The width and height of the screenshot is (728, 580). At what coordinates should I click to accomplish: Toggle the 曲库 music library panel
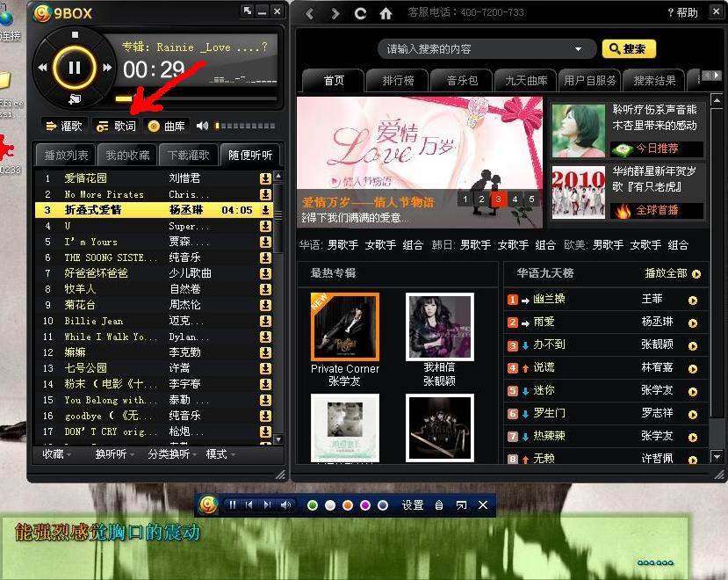point(166,126)
